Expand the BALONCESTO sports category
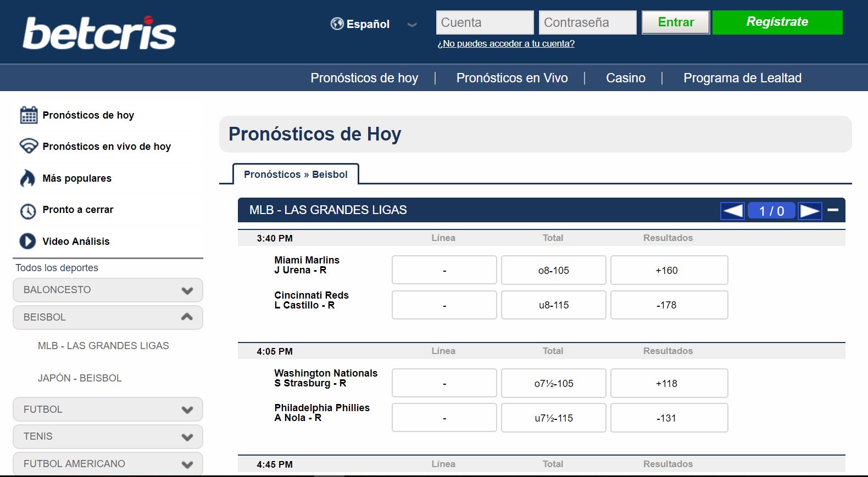 point(108,290)
